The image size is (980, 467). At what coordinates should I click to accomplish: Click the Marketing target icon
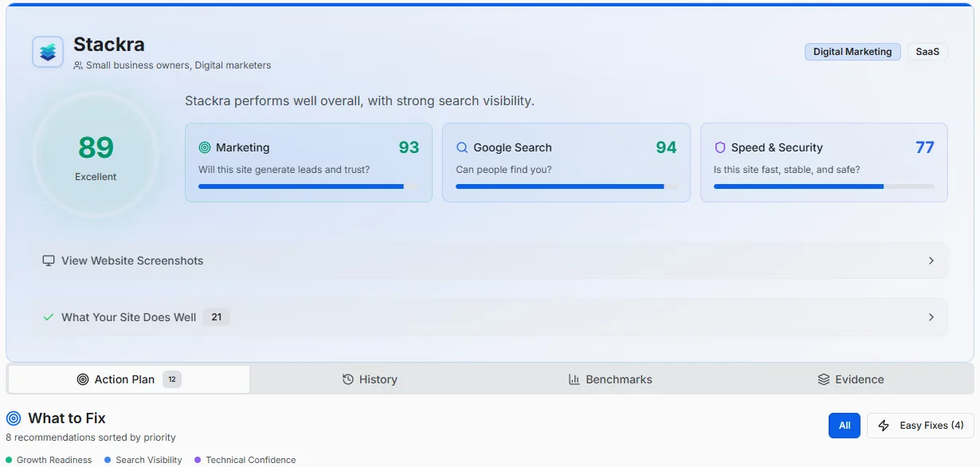204,147
